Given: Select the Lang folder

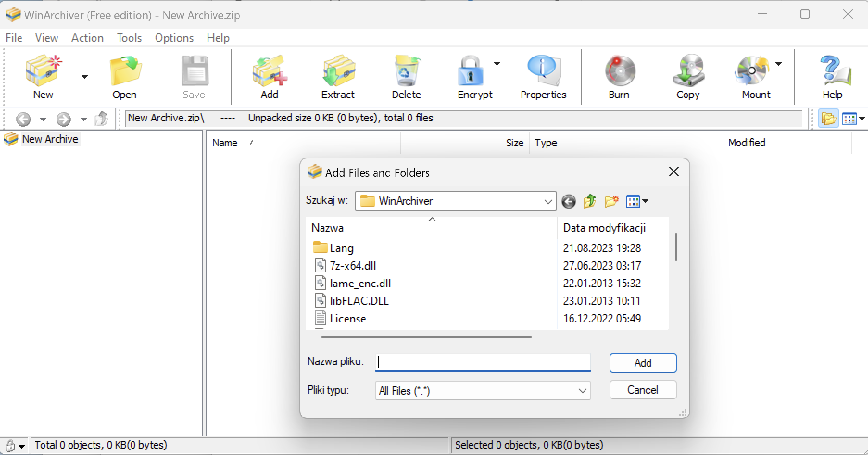Looking at the screenshot, I should [341, 248].
